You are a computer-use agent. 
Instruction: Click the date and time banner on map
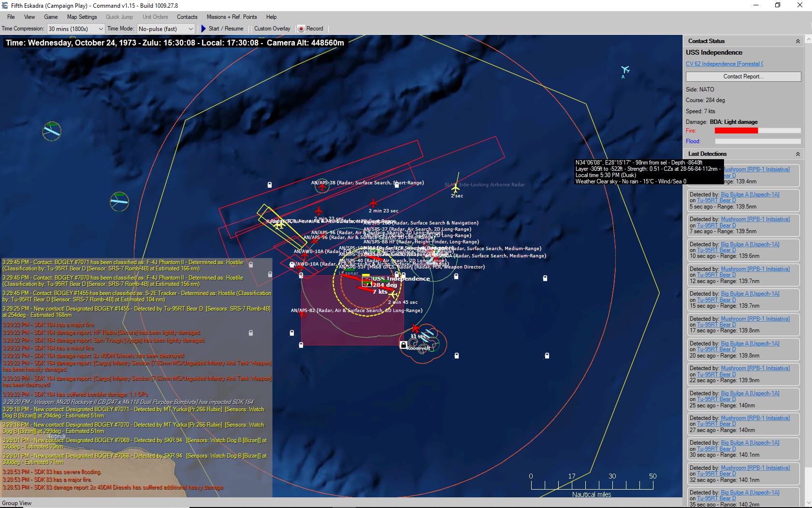tap(175, 43)
